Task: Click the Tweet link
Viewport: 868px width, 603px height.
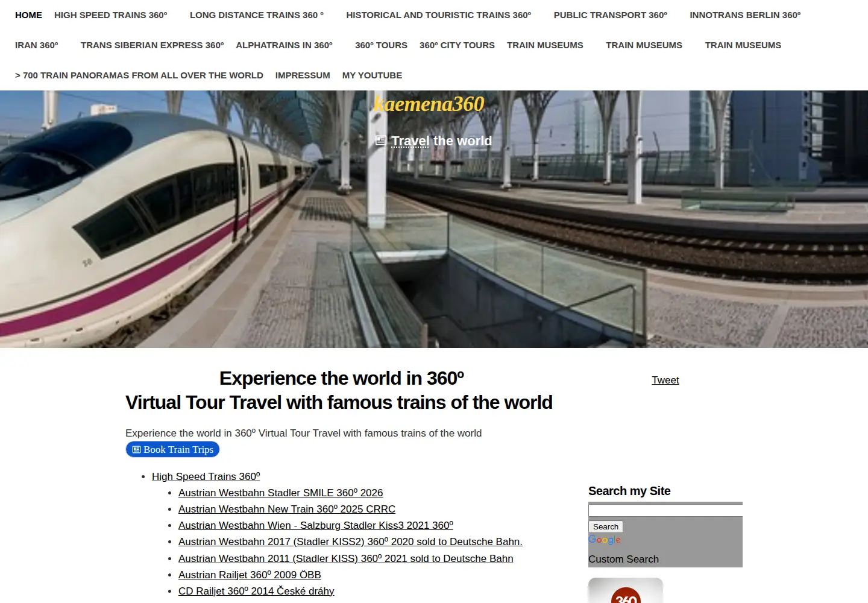Action: point(665,380)
